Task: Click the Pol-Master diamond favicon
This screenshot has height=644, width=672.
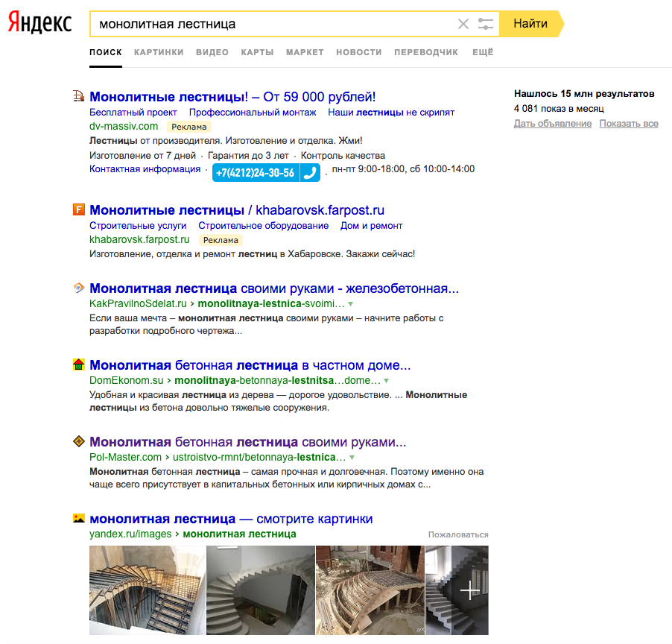Action: click(78, 442)
